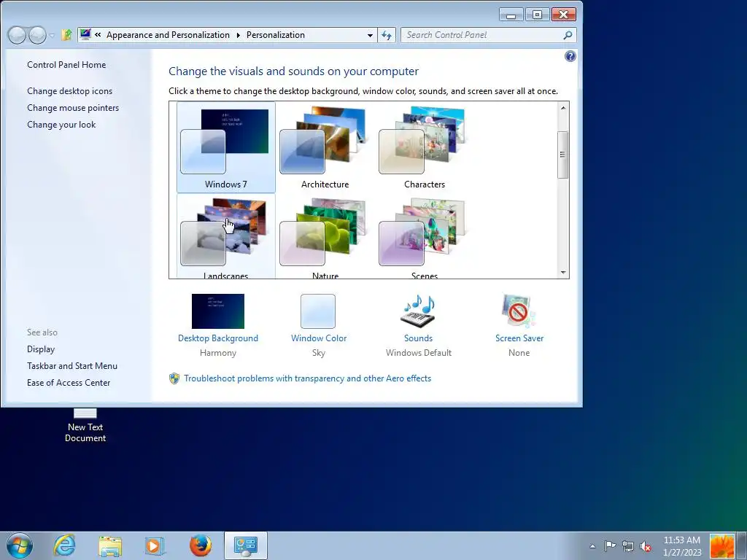Click the orange flower icon in the tray
The width and height of the screenshot is (747, 560).
722,546
